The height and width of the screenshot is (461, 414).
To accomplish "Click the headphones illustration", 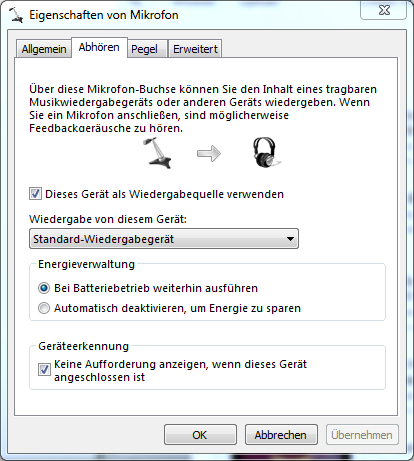I will (266, 153).
